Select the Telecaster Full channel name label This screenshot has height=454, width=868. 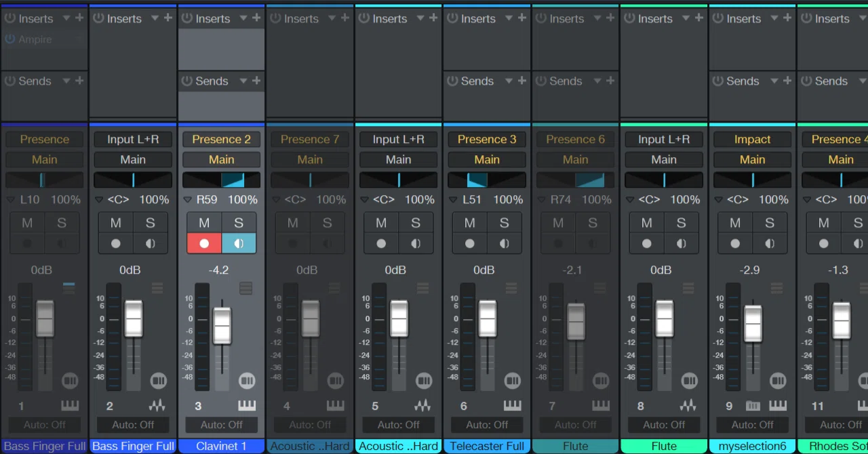point(487,446)
